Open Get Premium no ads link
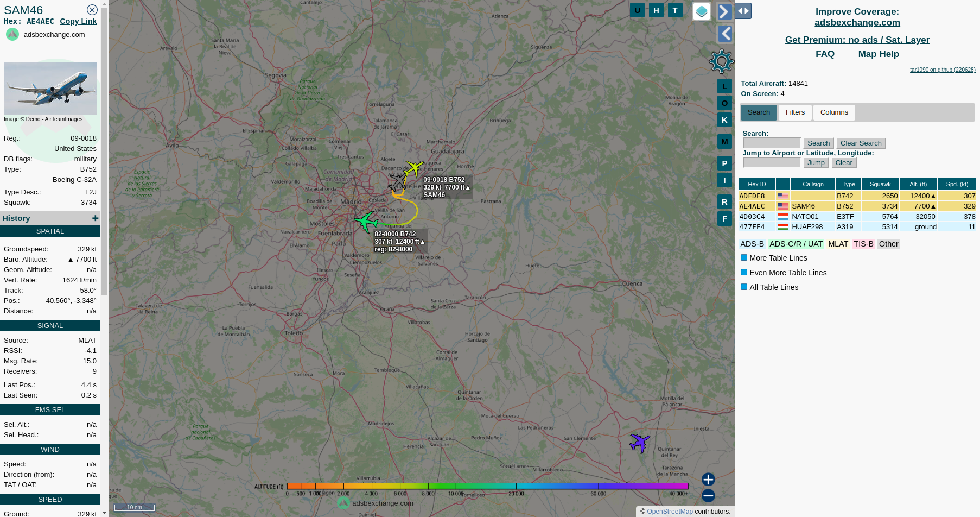The width and height of the screenshot is (980, 517). pyautogui.click(x=857, y=40)
